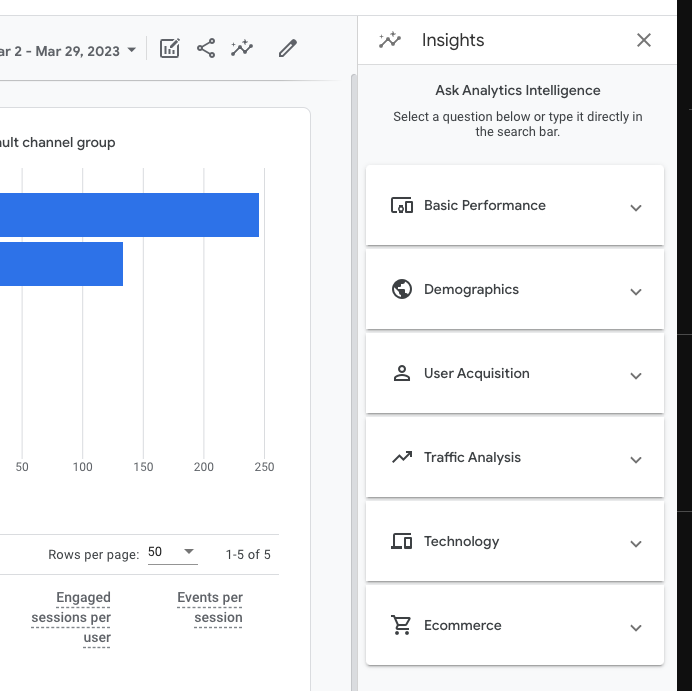Expand the Demographics chevron

(x=636, y=292)
